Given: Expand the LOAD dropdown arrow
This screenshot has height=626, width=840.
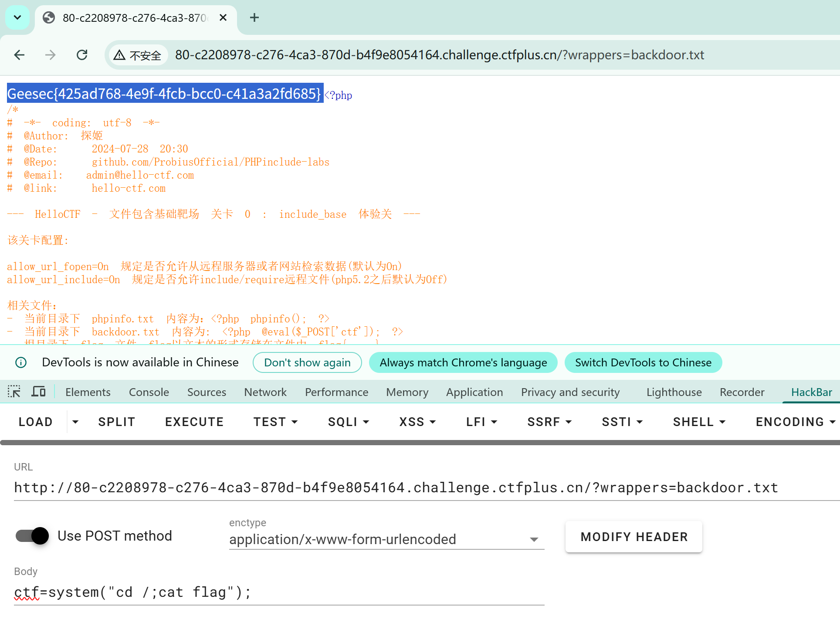Looking at the screenshot, I should tap(75, 422).
